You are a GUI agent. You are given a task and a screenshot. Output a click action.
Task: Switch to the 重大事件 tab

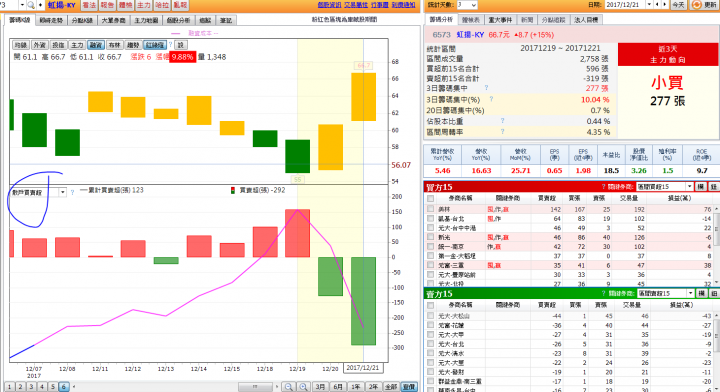click(x=500, y=20)
